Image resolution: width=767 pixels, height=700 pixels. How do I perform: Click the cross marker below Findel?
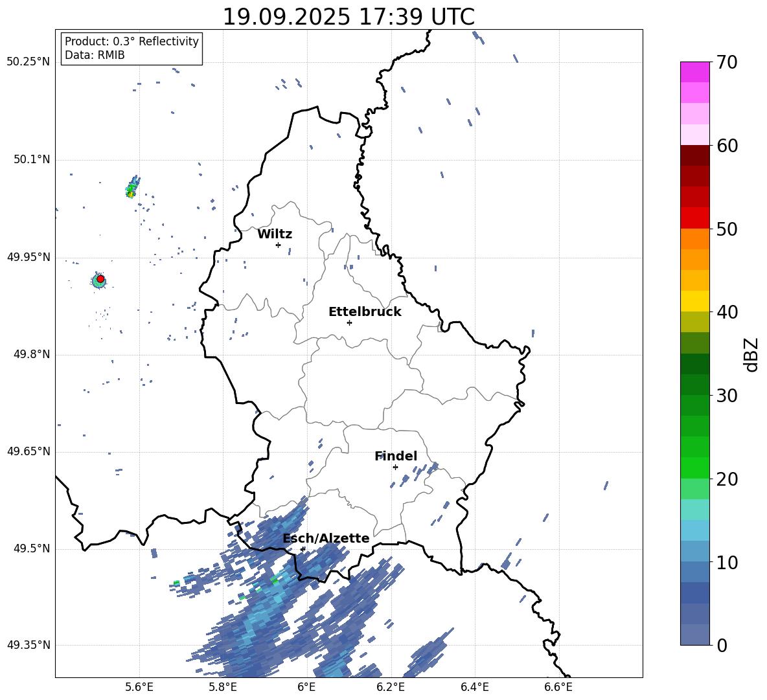click(x=395, y=467)
